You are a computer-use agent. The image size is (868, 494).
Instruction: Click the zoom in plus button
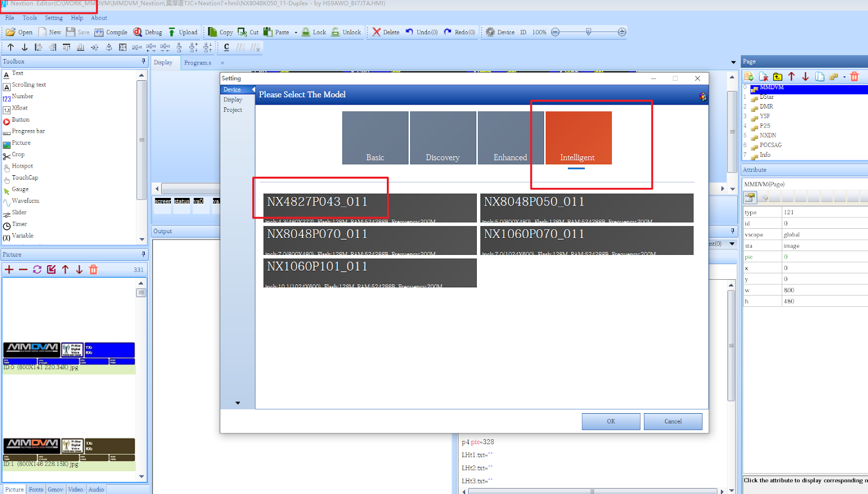[622, 32]
